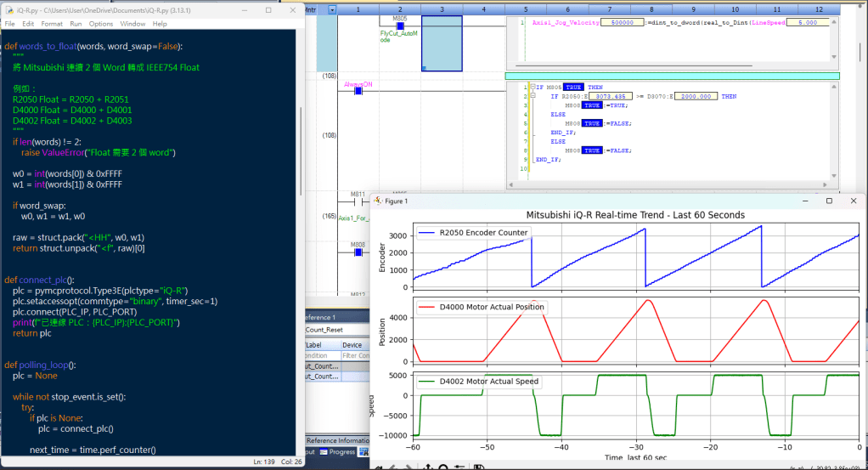The width and height of the screenshot is (868, 470).
Task: Click ladder column header 12
Action: [819, 9]
